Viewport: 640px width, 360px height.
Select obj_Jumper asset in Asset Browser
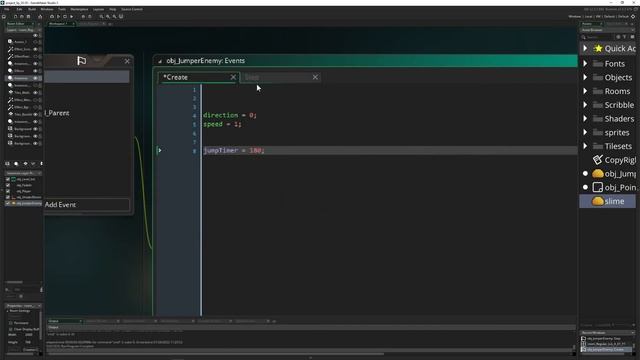point(614,174)
